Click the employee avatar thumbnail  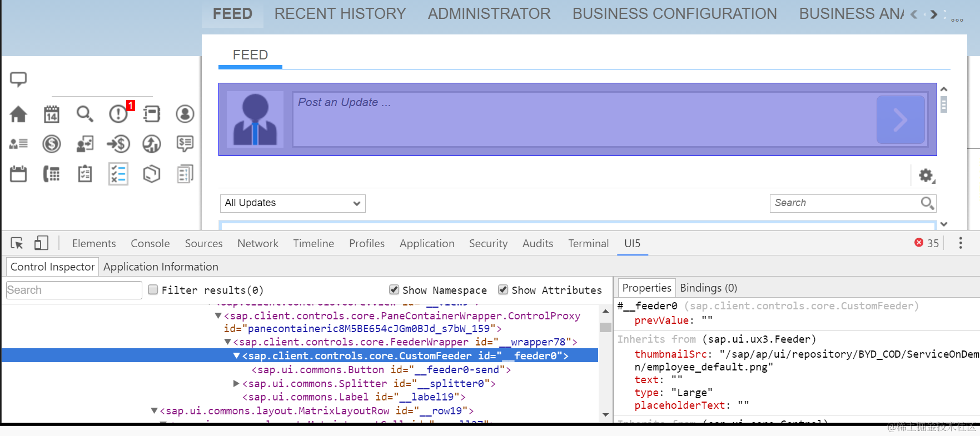click(x=255, y=119)
